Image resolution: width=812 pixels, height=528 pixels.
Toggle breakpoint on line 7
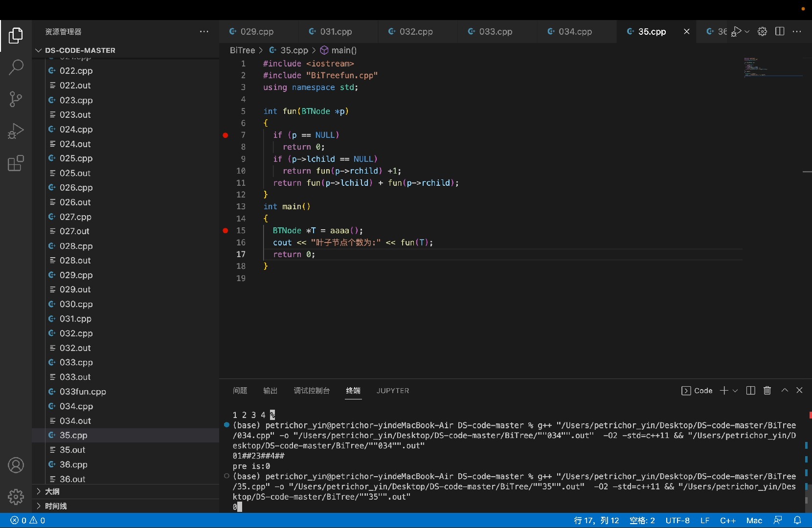(x=226, y=135)
